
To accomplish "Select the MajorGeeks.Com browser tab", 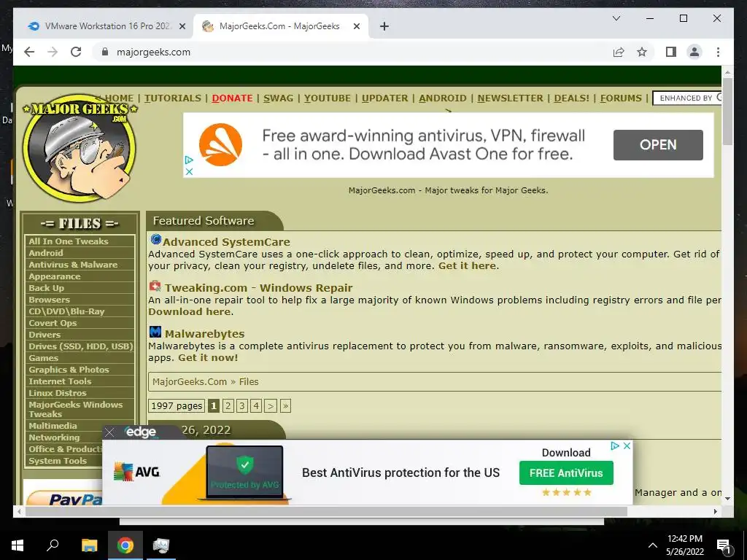I will 281,27.
